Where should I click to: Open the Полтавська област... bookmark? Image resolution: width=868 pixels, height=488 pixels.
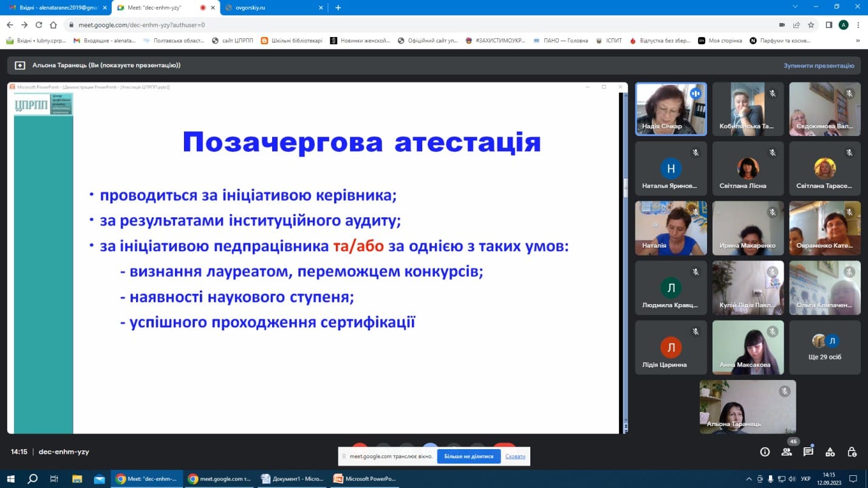174,41
